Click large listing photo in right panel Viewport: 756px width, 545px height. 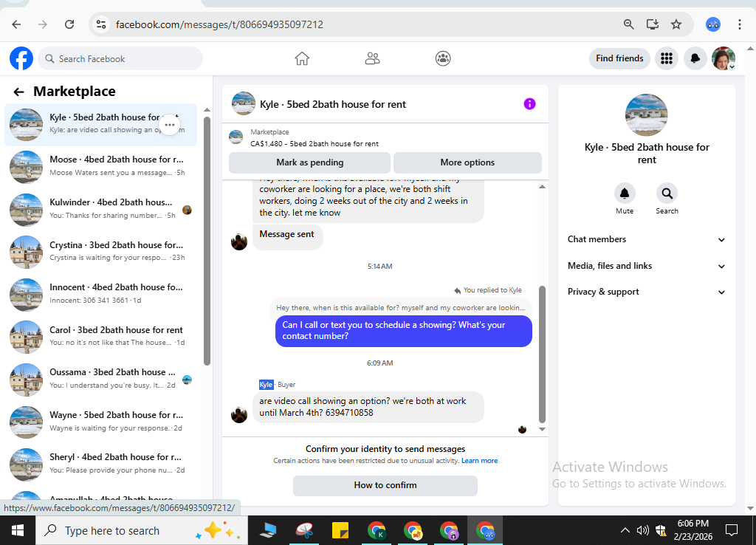pos(646,114)
